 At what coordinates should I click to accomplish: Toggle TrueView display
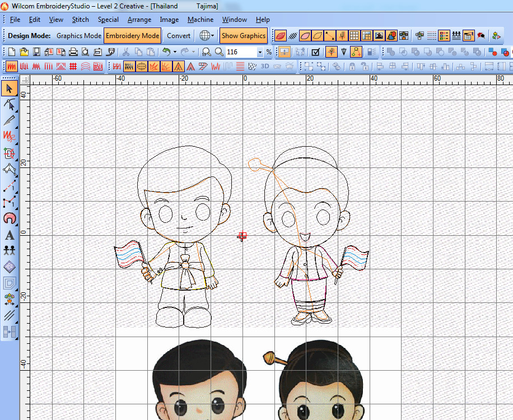tap(281, 36)
